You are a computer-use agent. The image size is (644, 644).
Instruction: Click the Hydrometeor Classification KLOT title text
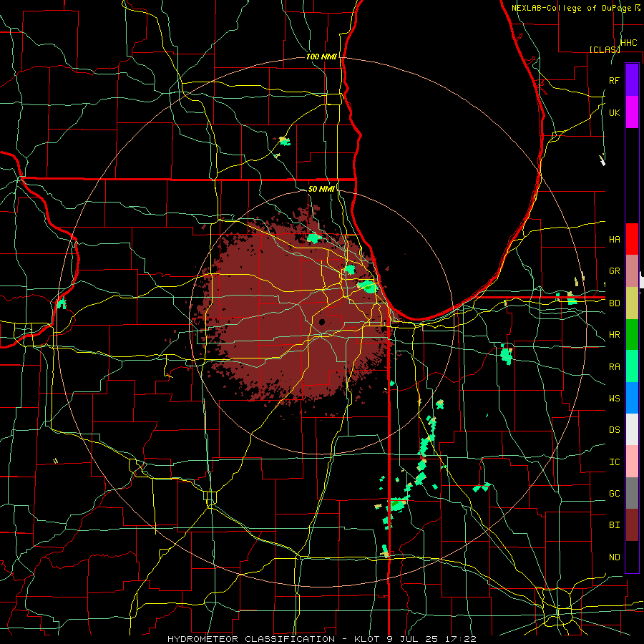[322, 639]
